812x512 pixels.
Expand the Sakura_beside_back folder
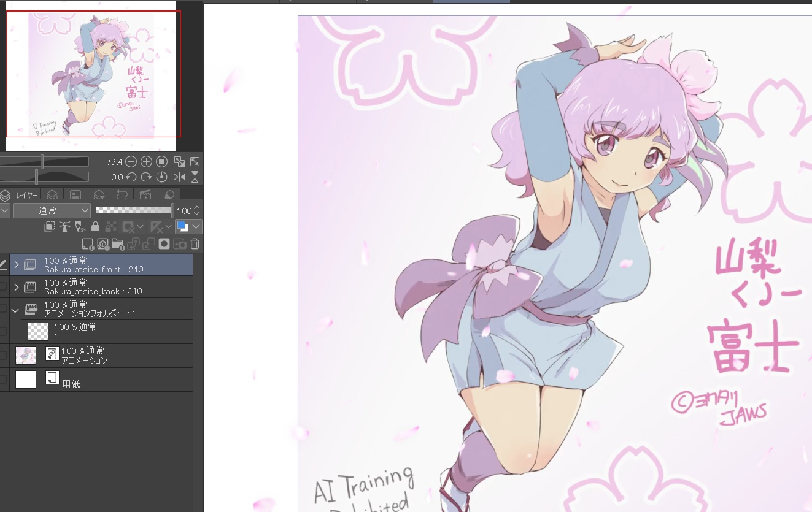(17, 287)
